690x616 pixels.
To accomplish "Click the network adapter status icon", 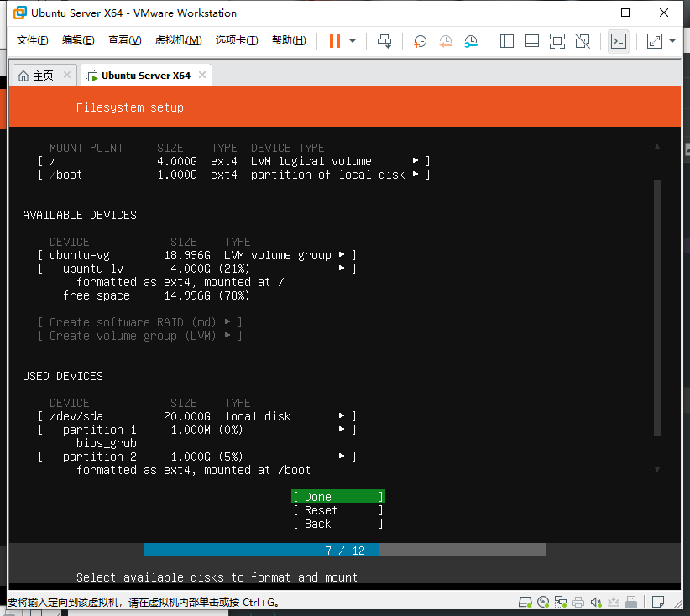I will (x=561, y=602).
